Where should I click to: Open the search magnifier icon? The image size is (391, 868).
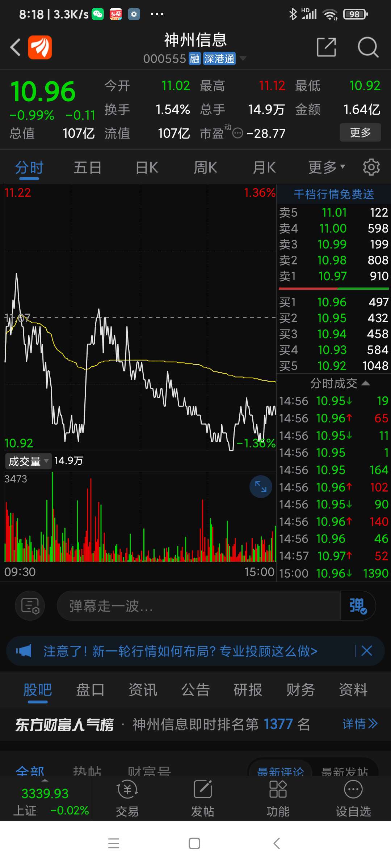pyautogui.click(x=368, y=47)
